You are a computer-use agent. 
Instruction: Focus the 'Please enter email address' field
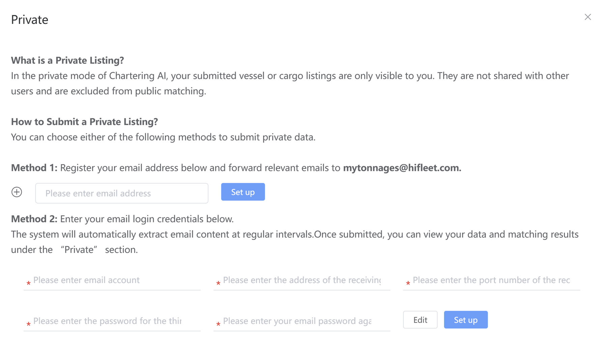click(x=121, y=193)
